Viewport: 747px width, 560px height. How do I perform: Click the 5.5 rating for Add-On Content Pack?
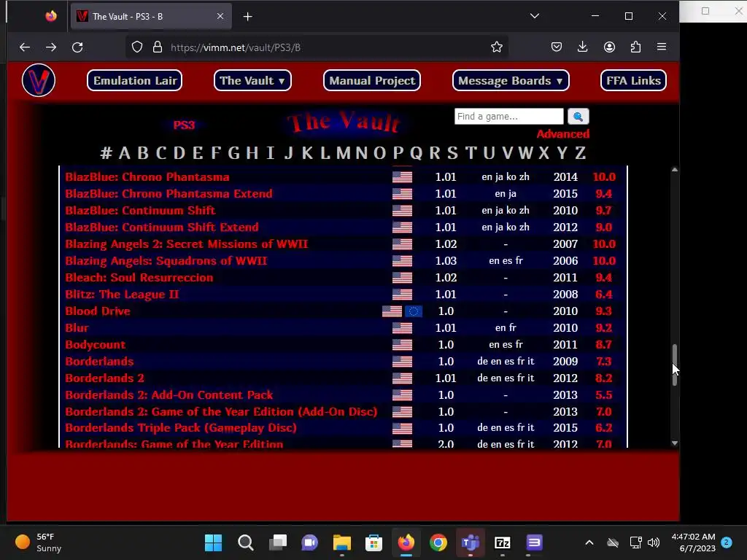click(x=603, y=394)
